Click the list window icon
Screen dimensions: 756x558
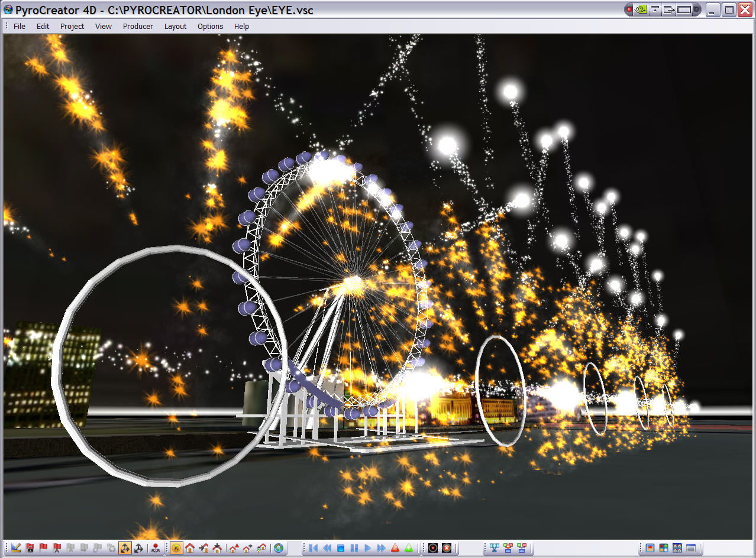[x=691, y=548]
